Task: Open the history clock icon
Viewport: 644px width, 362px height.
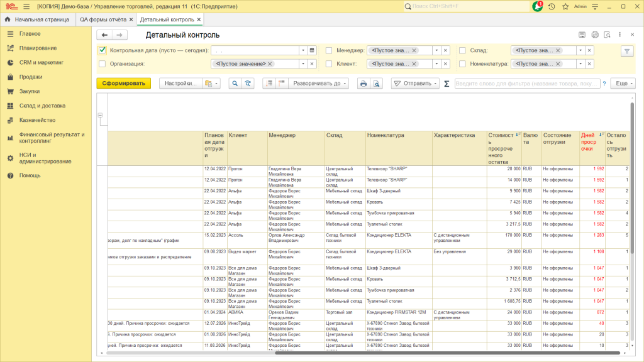Action: pos(552,6)
